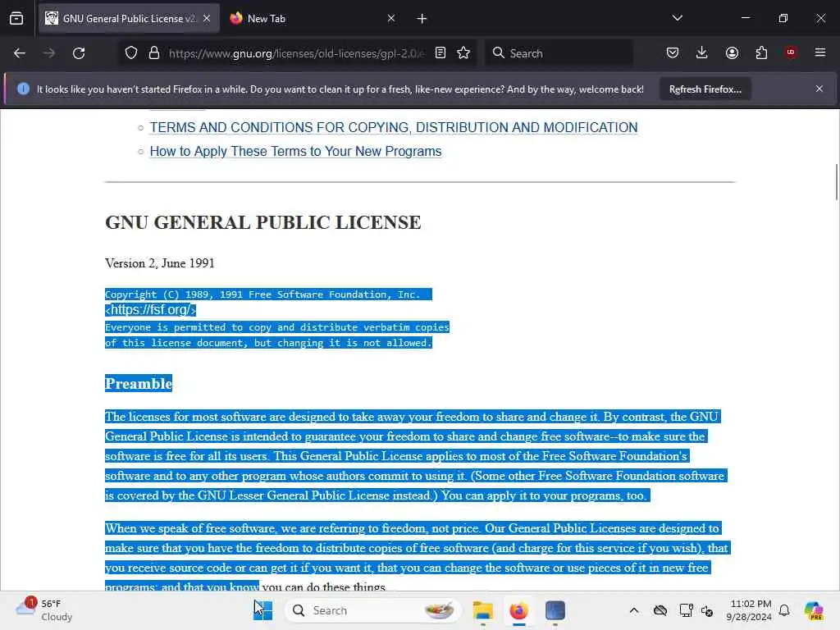Image resolution: width=840 pixels, height=630 pixels.
Task: Click the taskbar Search box
Action: pyautogui.click(x=373, y=610)
